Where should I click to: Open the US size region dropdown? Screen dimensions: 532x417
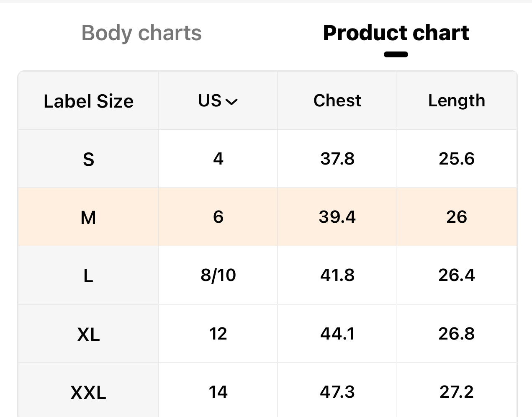click(218, 101)
